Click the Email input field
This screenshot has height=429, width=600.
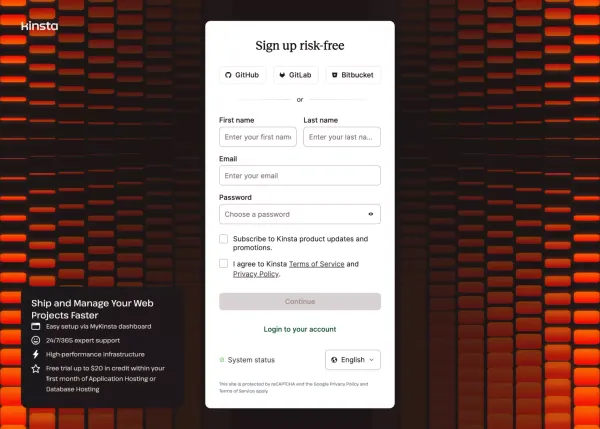click(300, 176)
